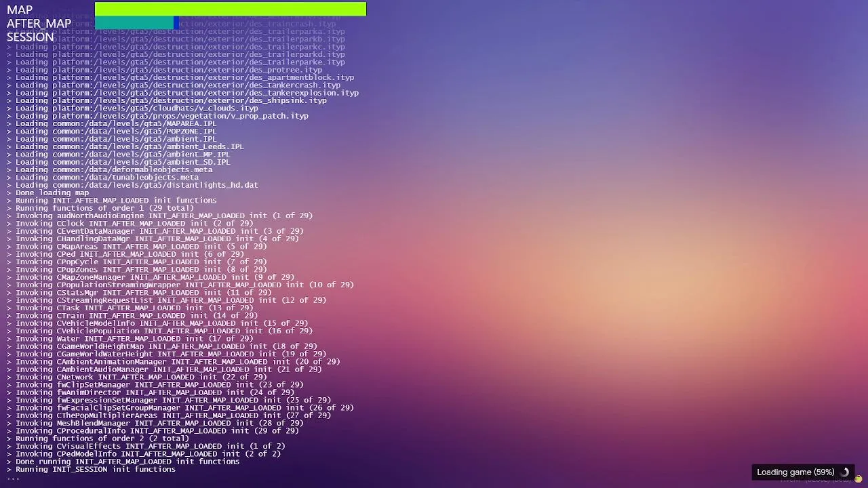Click the v_prop_patch.ityp log line
Viewport: 868px width, 488px height.
click(x=157, y=116)
